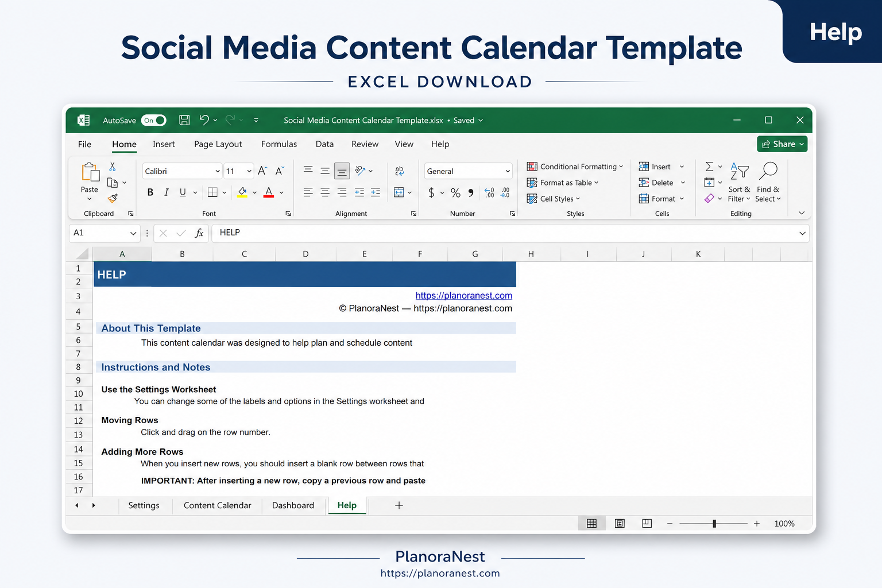Adjust the zoom slider handle

point(714,524)
